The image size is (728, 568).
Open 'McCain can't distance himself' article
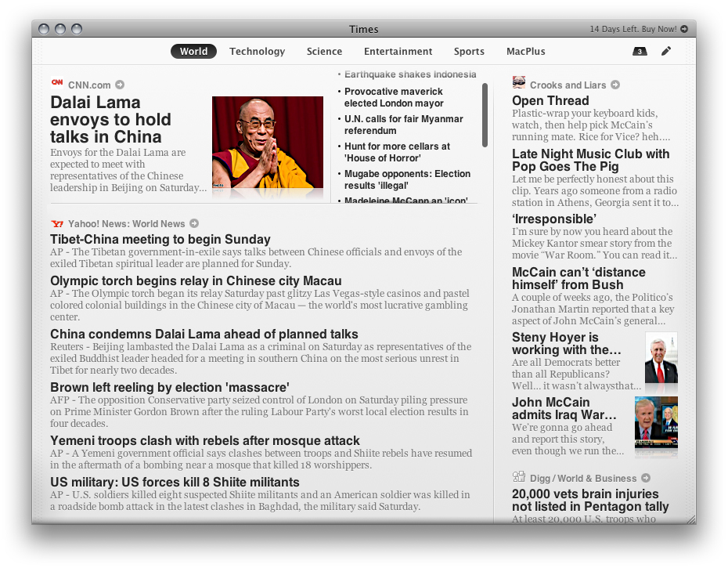578,278
